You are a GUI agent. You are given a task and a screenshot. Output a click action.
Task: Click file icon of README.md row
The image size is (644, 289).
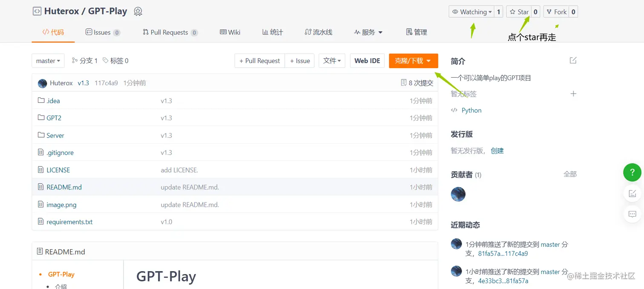click(41, 187)
